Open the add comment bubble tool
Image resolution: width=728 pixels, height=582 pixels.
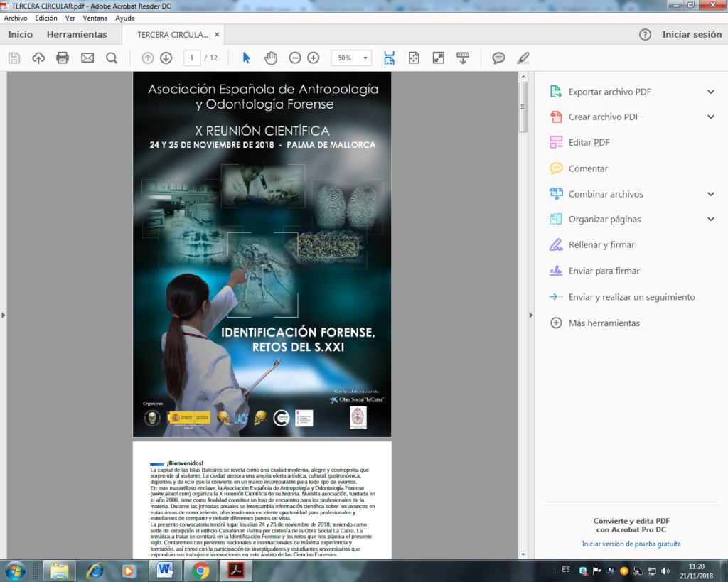tap(498, 58)
